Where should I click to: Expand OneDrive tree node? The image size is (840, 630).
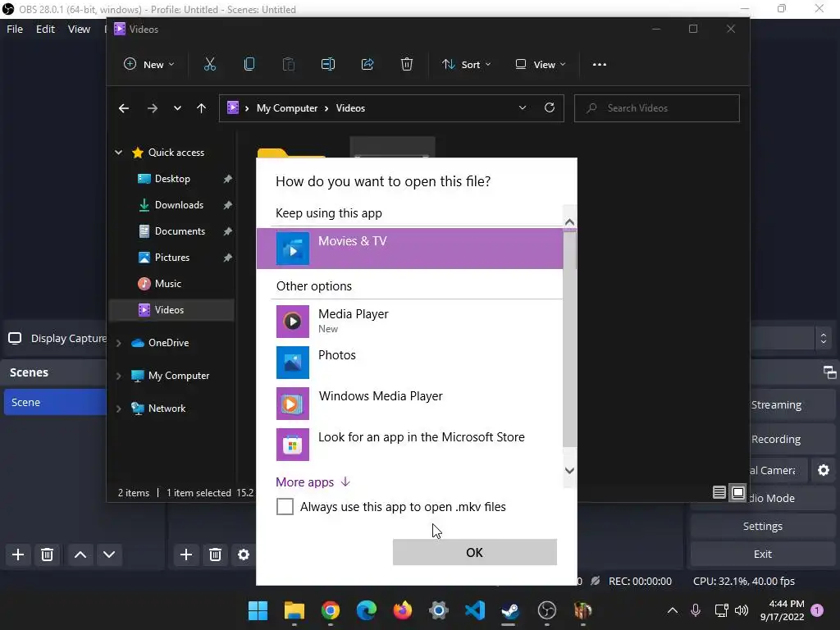click(x=118, y=343)
